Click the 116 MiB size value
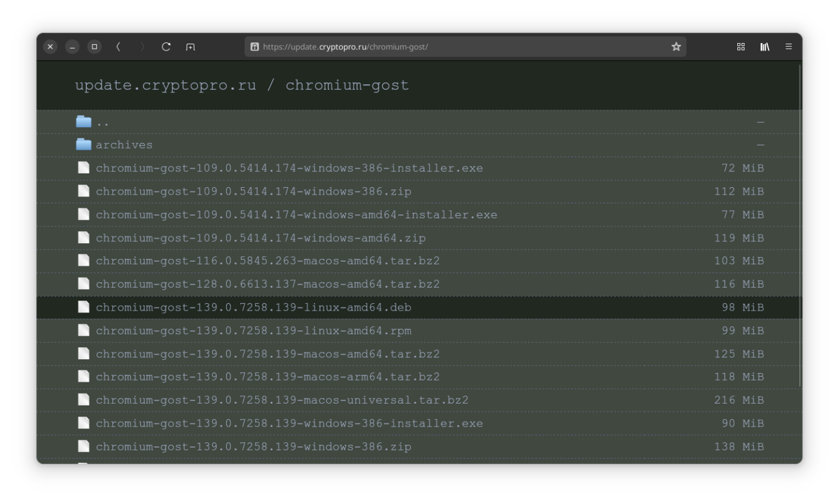This screenshot has width=839, height=504. 739,284
